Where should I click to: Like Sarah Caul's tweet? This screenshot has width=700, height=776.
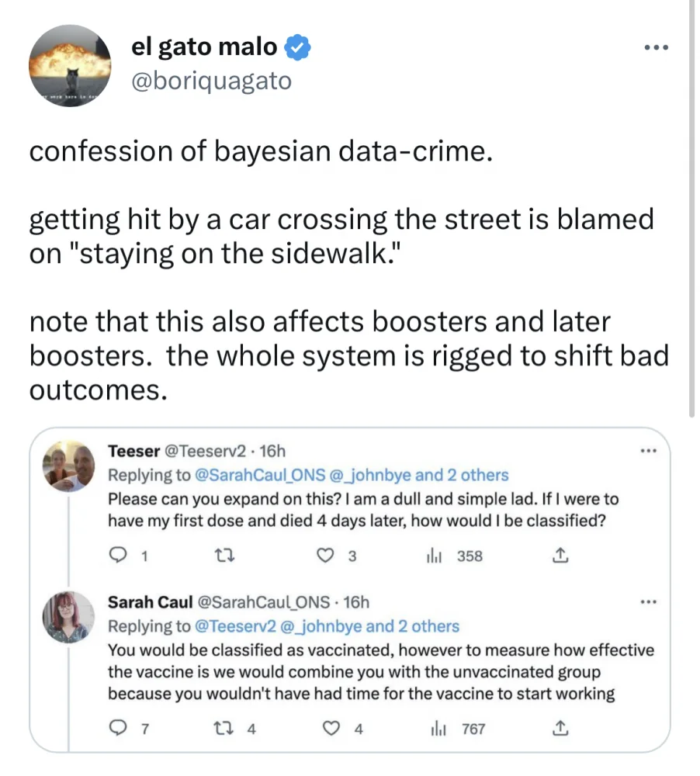[331, 729]
